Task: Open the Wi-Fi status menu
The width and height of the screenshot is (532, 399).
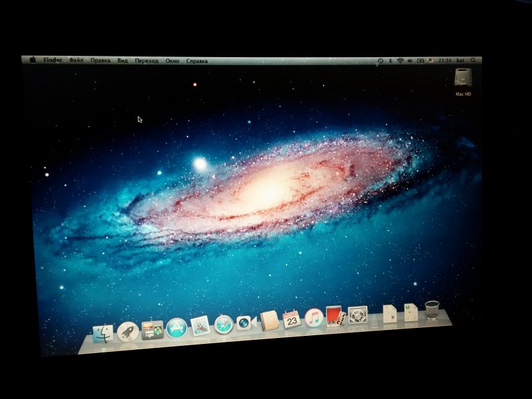Action: pyautogui.click(x=400, y=61)
